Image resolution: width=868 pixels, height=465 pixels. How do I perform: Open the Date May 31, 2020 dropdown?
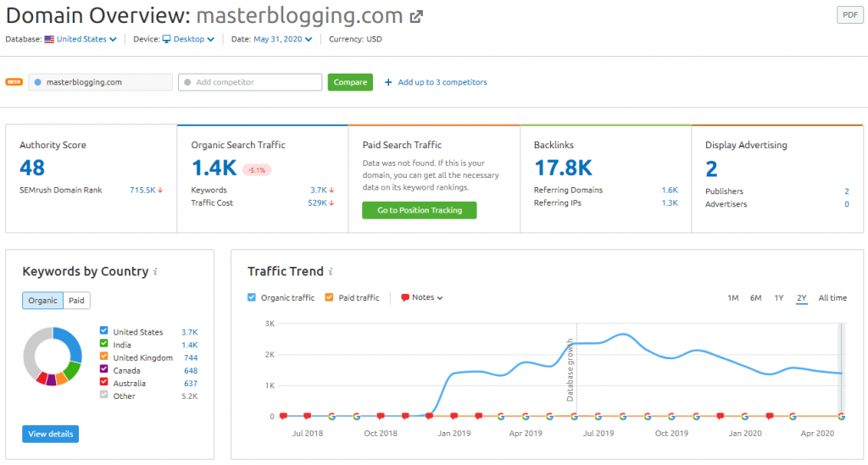coord(282,39)
